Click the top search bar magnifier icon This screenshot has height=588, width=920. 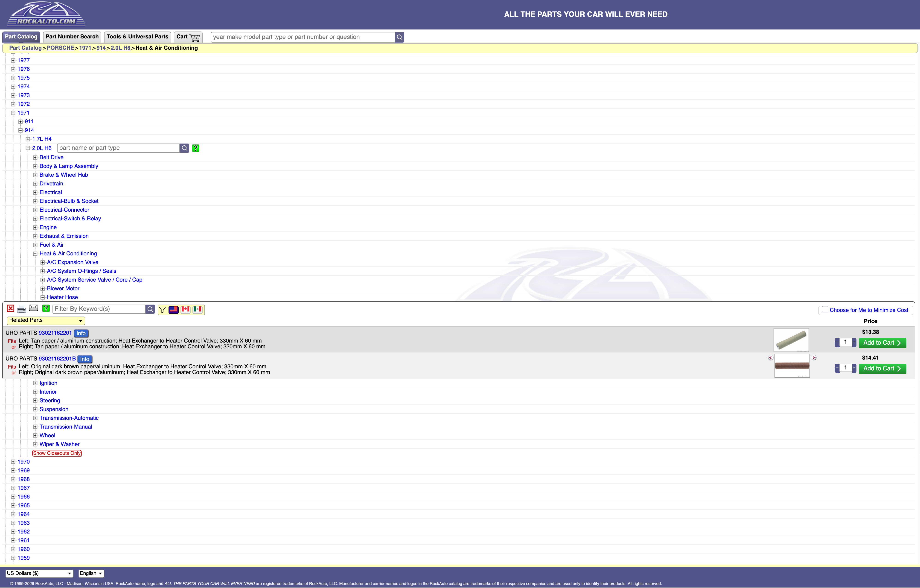[x=399, y=37]
